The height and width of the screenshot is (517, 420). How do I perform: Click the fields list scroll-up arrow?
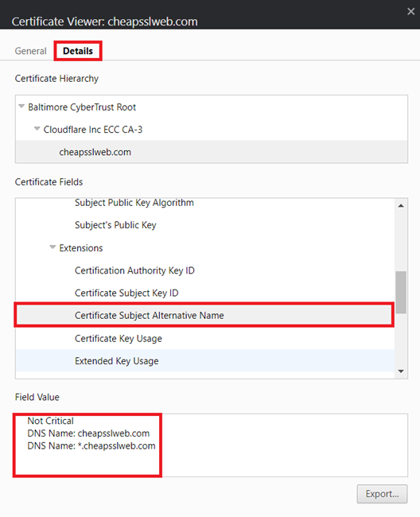401,206
